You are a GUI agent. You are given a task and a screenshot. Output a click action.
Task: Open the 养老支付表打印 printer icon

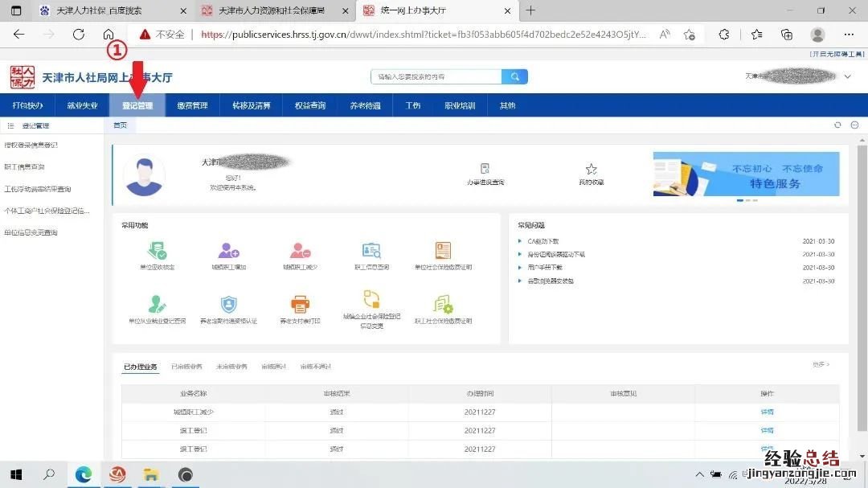tap(301, 305)
